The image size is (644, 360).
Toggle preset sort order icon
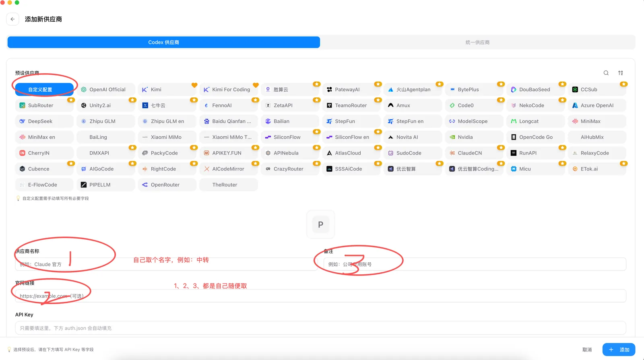tap(621, 73)
